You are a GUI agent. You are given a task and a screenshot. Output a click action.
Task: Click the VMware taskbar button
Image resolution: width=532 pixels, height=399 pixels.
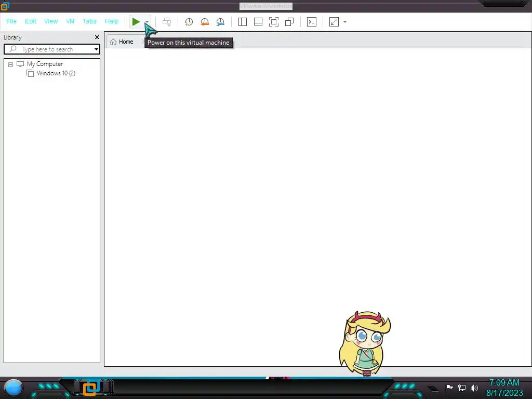pos(90,388)
